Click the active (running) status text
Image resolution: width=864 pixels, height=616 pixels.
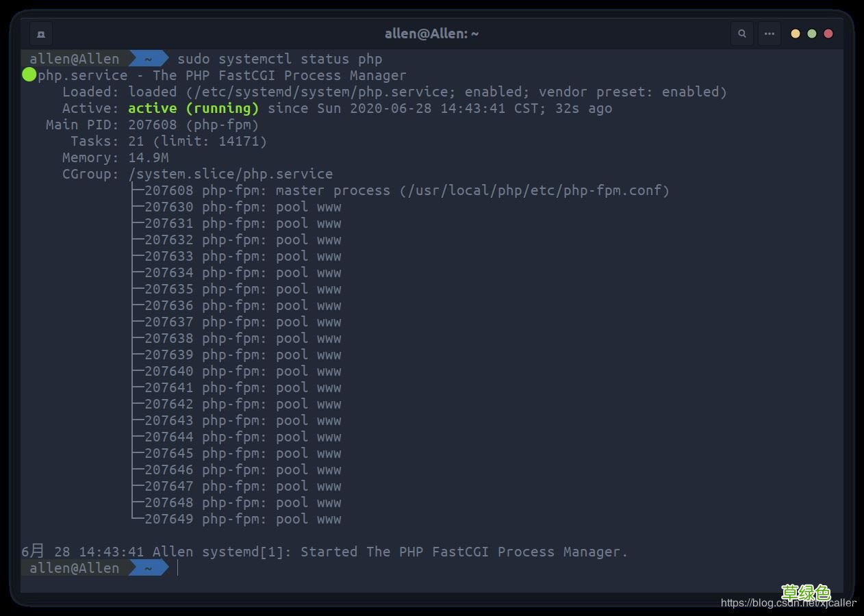coord(192,107)
